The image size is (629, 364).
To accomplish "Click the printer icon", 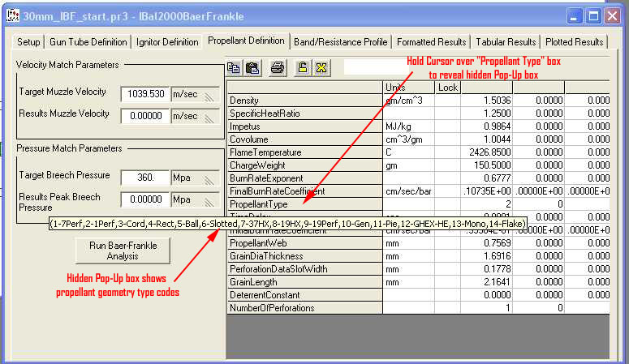I will 278,68.
